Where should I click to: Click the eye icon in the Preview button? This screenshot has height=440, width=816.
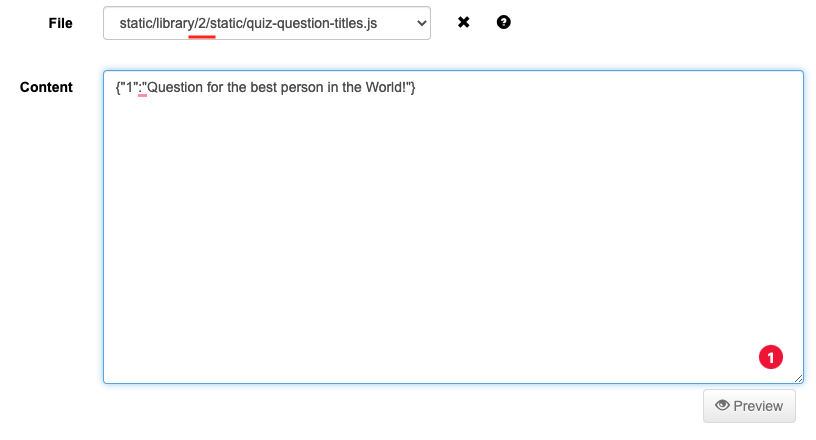722,405
